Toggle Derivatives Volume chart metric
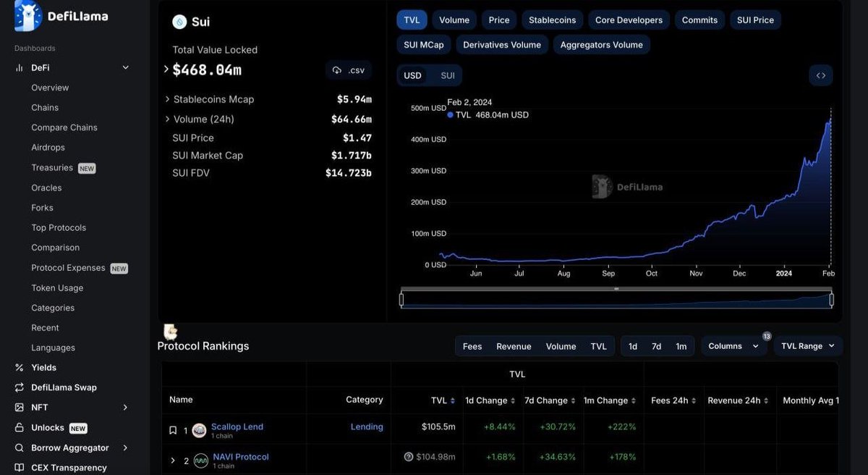Image resolution: width=868 pixels, height=475 pixels. tap(502, 45)
